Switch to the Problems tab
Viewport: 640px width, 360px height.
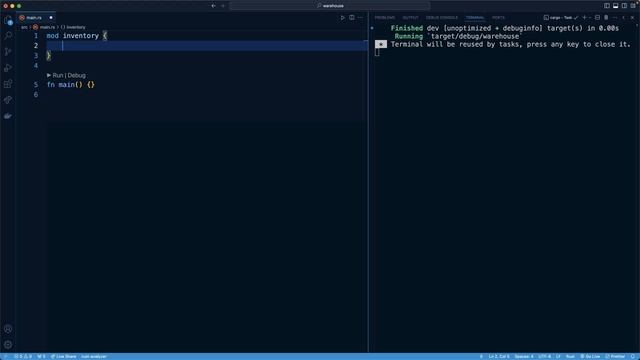(x=385, y=18)
